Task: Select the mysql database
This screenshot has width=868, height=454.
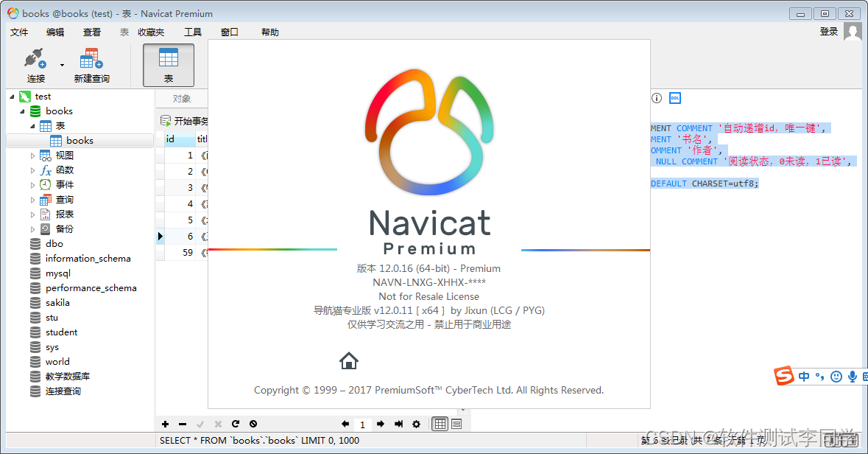Action: pyautogui.click(x=58, y=273)
